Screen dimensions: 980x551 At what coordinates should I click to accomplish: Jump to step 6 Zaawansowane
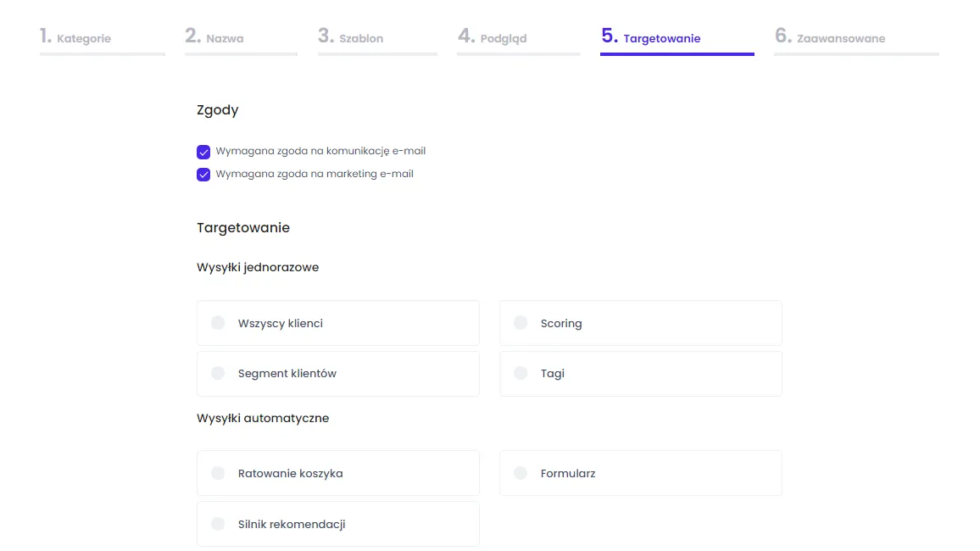(856, 39)
